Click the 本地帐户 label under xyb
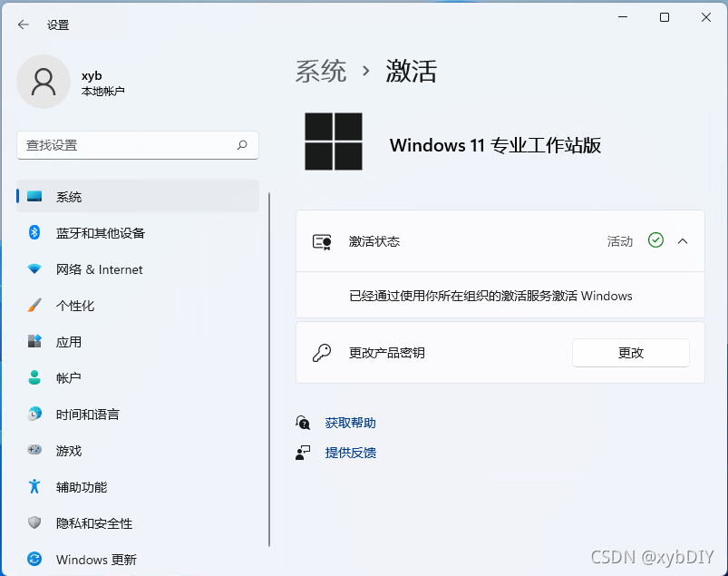The height and width of the screenshot is (576, 728). coord(102,91)
